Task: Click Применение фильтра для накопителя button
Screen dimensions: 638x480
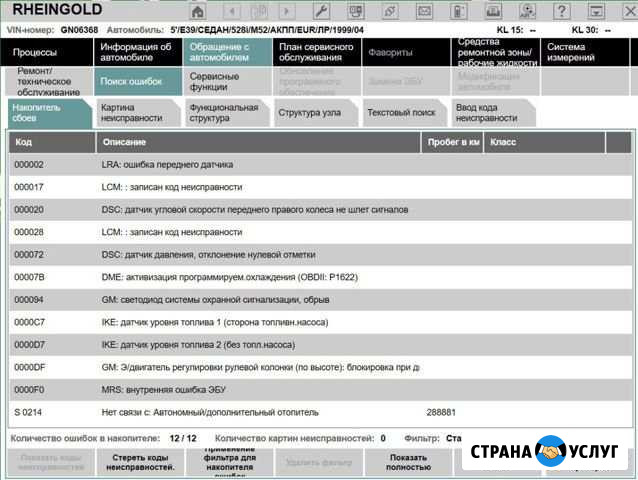Action: (229, 463)
